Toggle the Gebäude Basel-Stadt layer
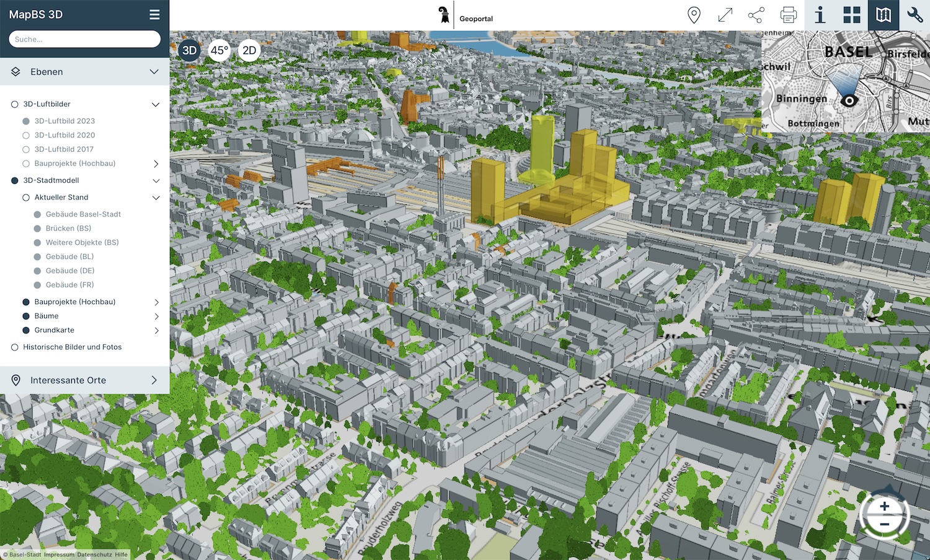The height and width of the screenshot is (560, 930). point(37,214)
